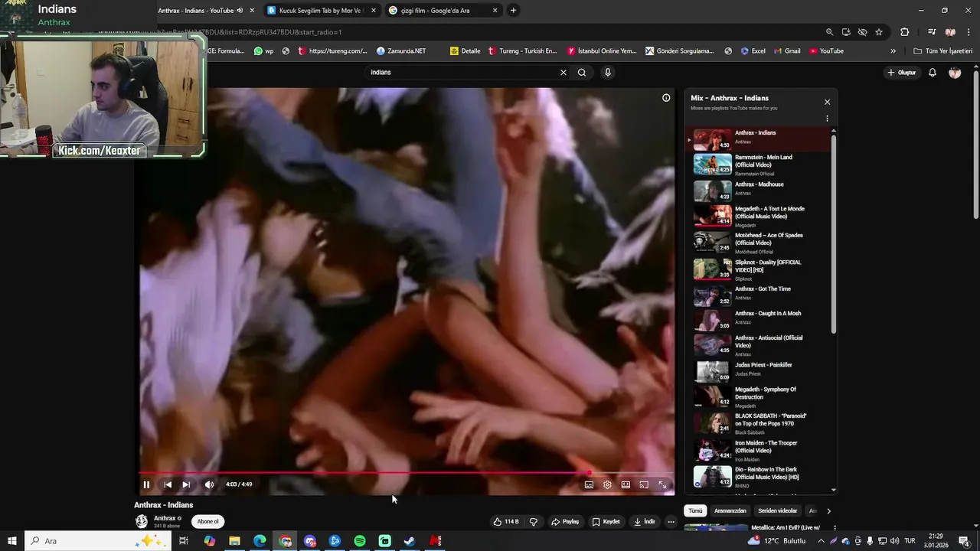The height and width of the screenshot is (551, 980).
Task: Close the Mix playlist panel
Action: tap(827, 102)
